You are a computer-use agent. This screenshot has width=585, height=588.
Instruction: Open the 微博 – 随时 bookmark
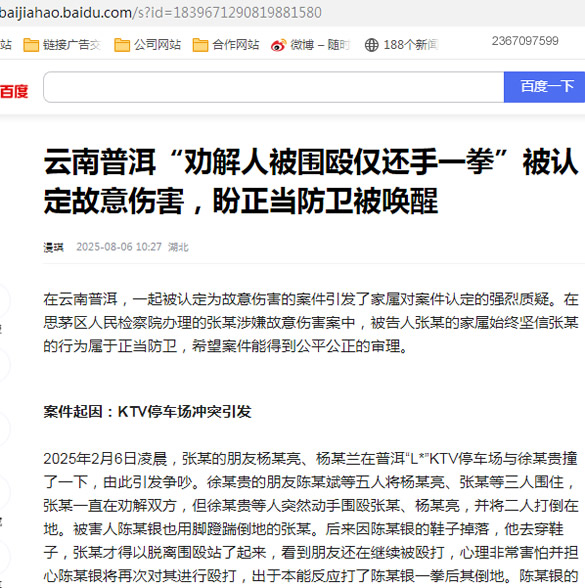point(320,45)
